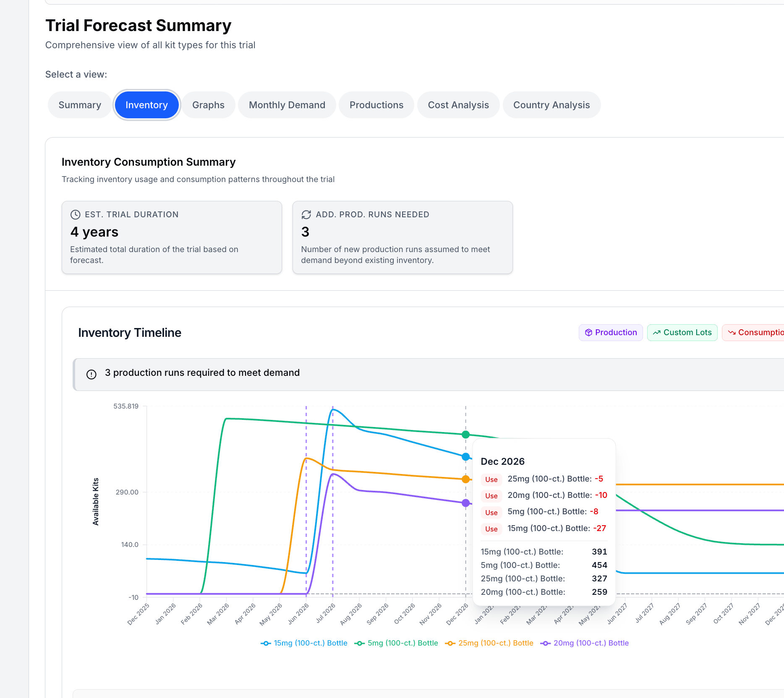Click the Custom Lots filter button

pos(682,333)
